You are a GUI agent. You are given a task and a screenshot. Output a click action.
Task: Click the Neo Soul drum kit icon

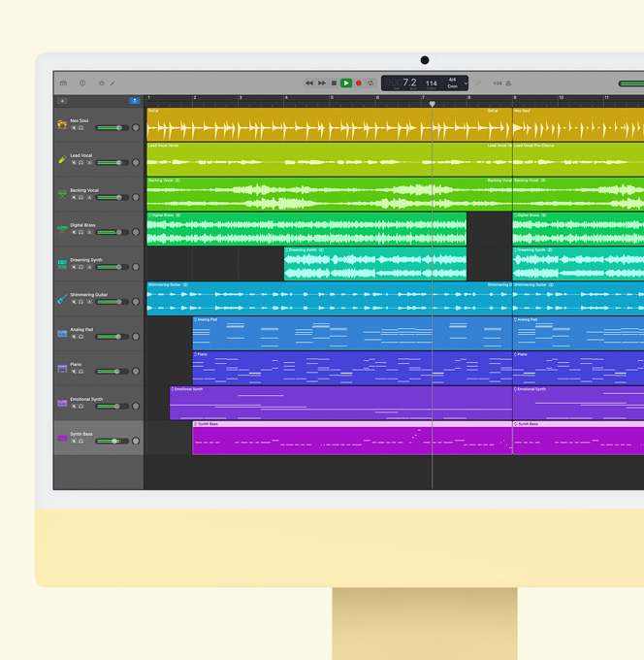click(62, 124)
